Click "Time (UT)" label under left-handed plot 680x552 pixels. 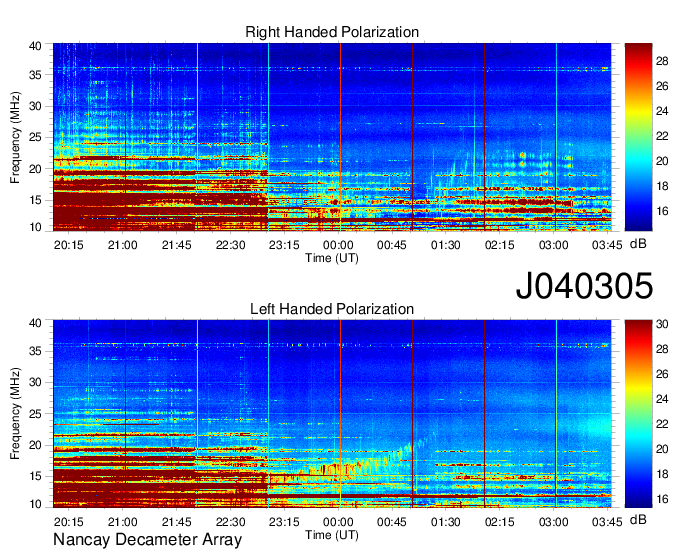click(x=332, y=535)
